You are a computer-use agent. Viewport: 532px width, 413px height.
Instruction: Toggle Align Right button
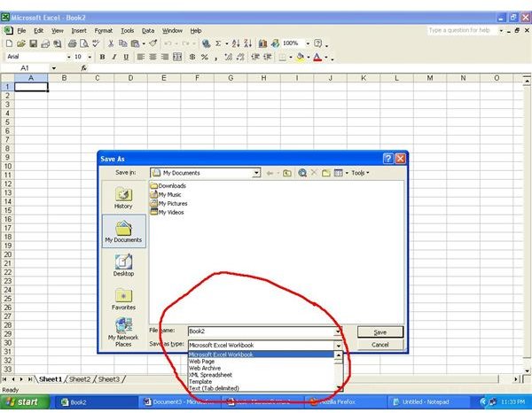click(x=165, y=57)
